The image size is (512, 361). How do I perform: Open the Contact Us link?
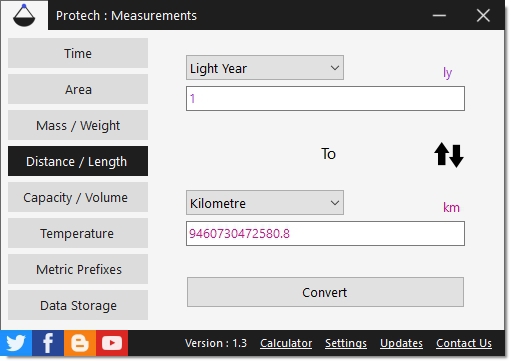[x=464, y=343]
